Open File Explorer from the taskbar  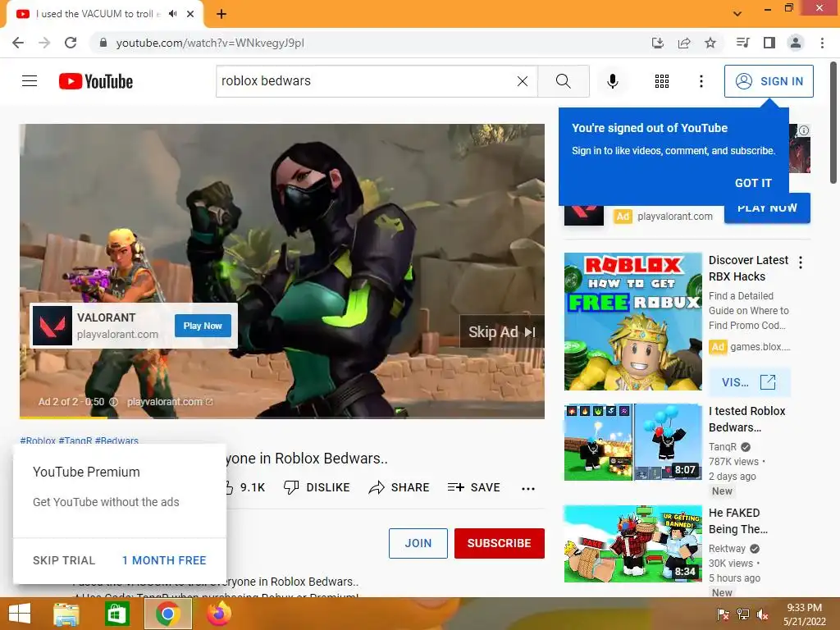point(66,614)
